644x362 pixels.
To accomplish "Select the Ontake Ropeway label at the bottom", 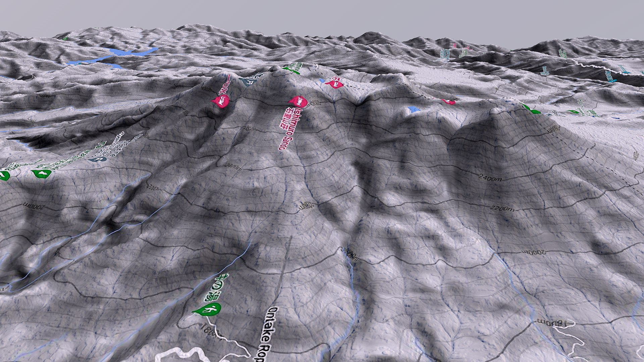I will (x=267, y=334).
